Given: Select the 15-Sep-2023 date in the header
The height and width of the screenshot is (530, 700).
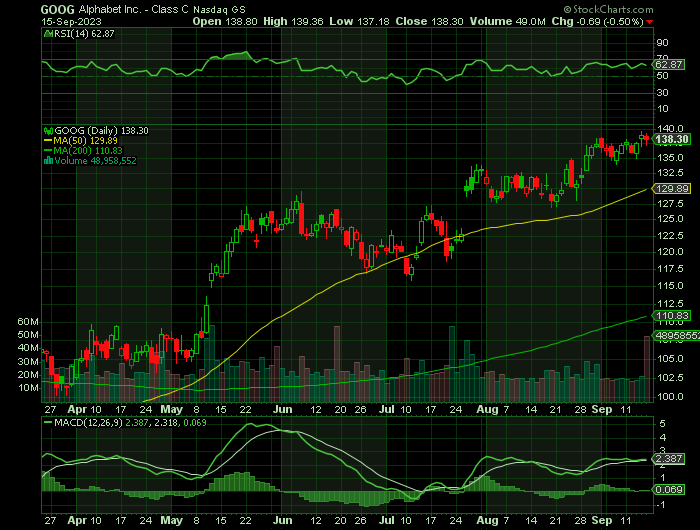Looking at the screenshot, I should pos(71,21).
